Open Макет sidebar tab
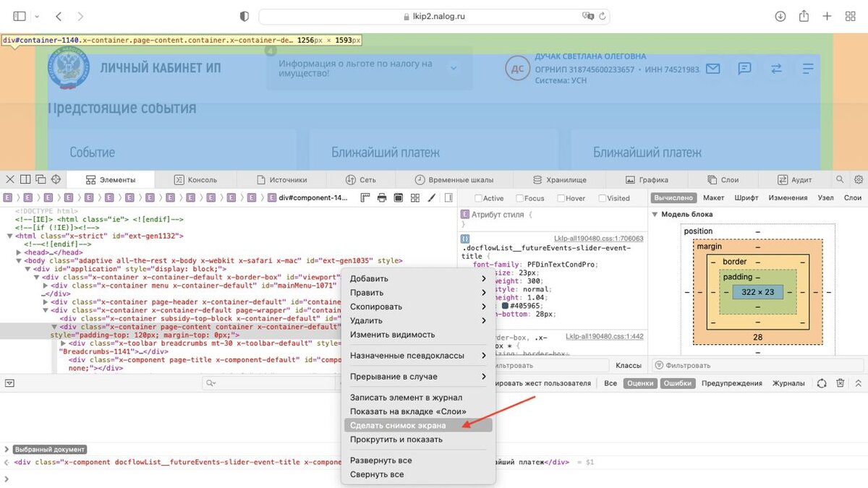This screenshot has width=868, height=488. click(713, 197)
